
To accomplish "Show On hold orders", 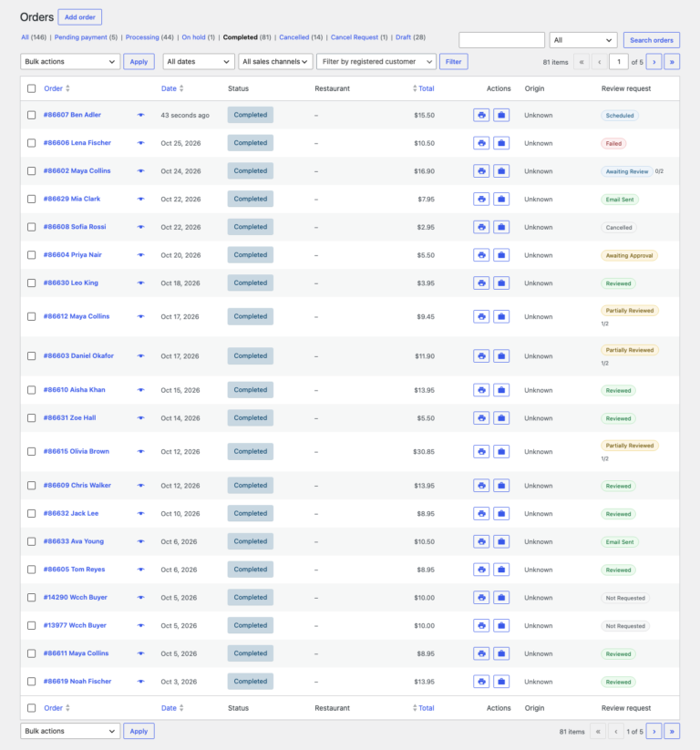I will point(193,37).
